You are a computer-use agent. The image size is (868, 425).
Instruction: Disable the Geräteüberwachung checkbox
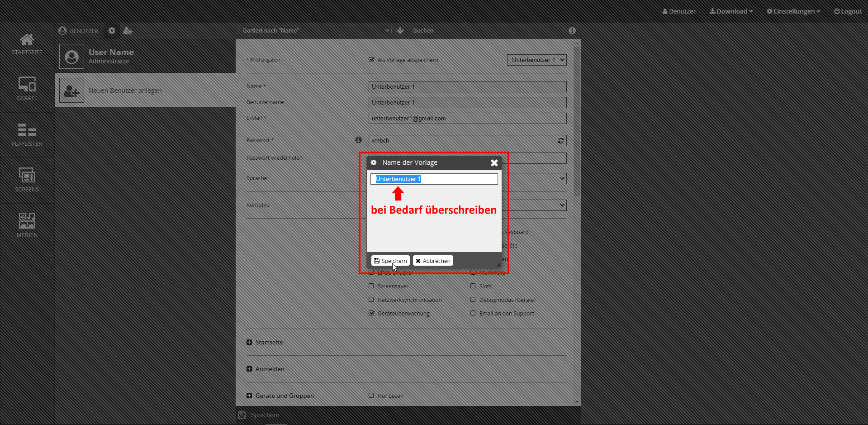371,313
